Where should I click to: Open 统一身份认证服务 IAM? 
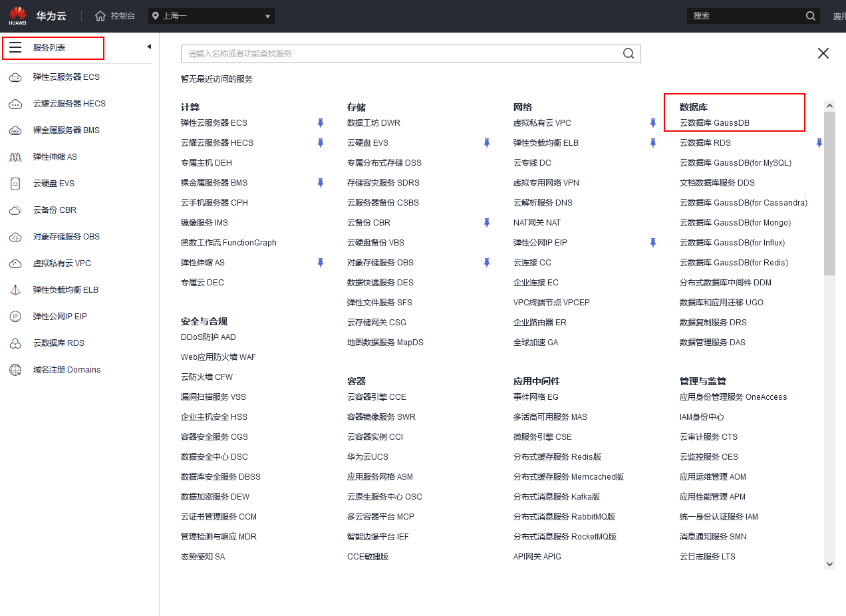[x=719, y=517]
